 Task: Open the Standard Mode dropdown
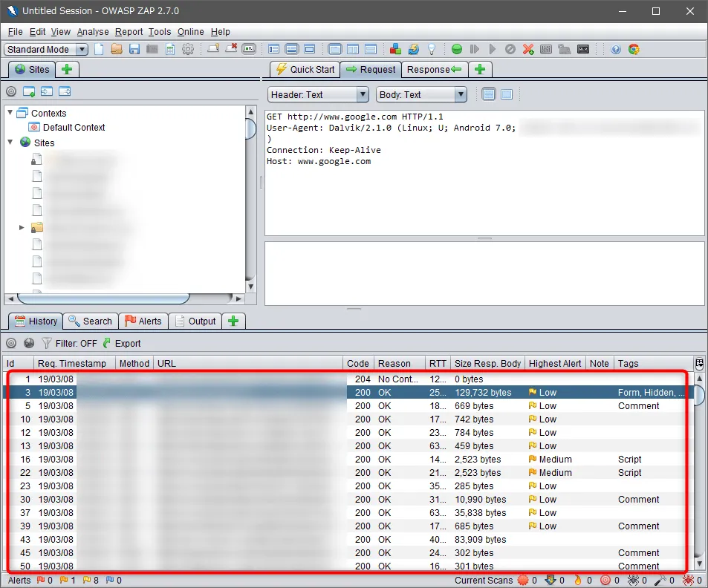(x=46, y=50)
